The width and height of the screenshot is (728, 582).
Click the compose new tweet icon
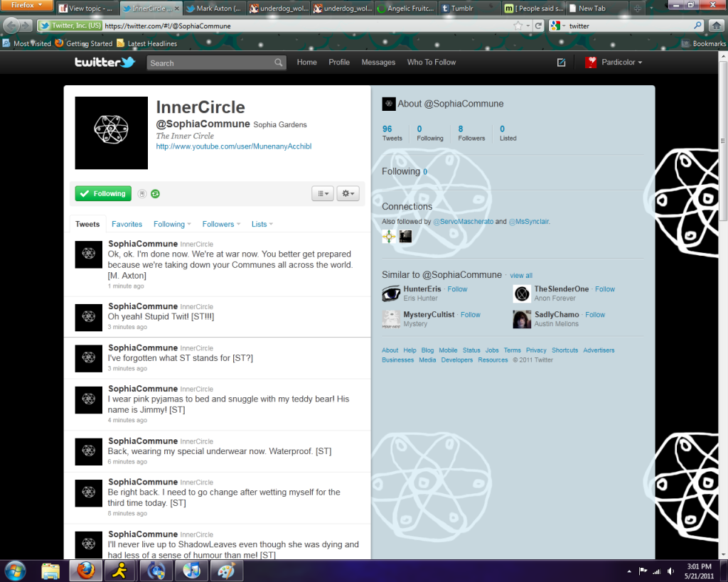click(x=561, y=63)
